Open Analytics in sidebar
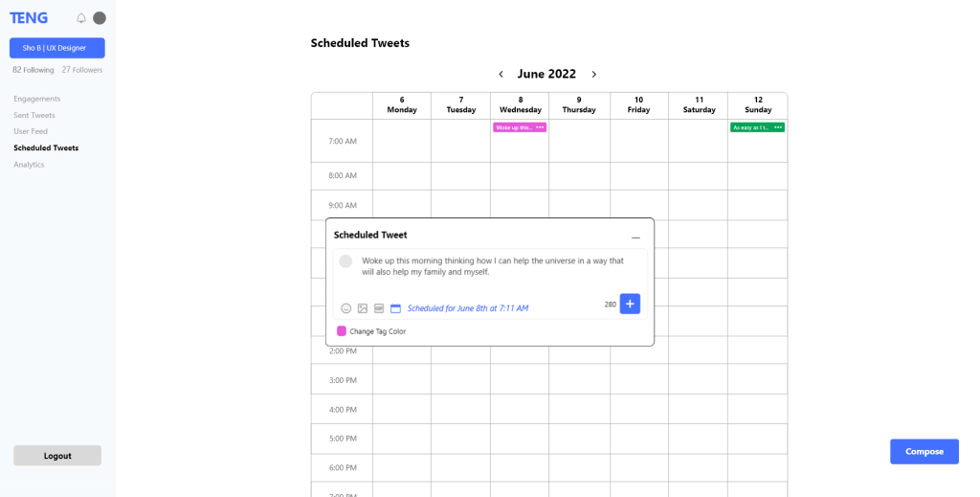Viewport: 980px width, 497px height. pos(29,165)
